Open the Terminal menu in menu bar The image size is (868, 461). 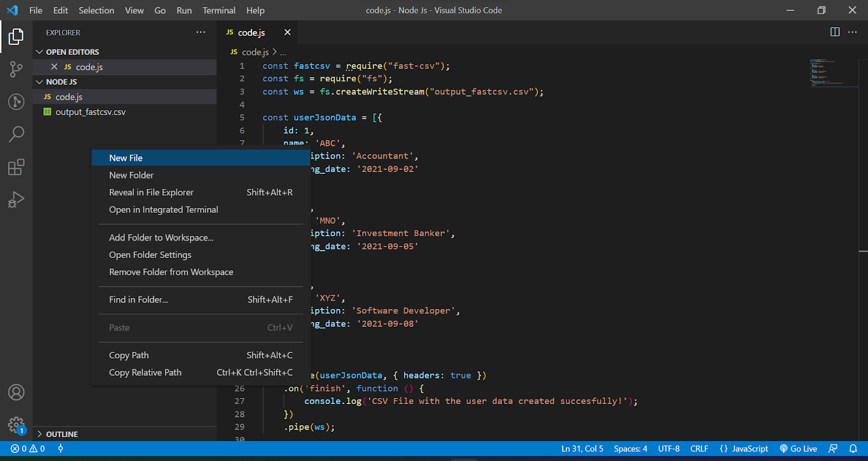tap(219, 10)
